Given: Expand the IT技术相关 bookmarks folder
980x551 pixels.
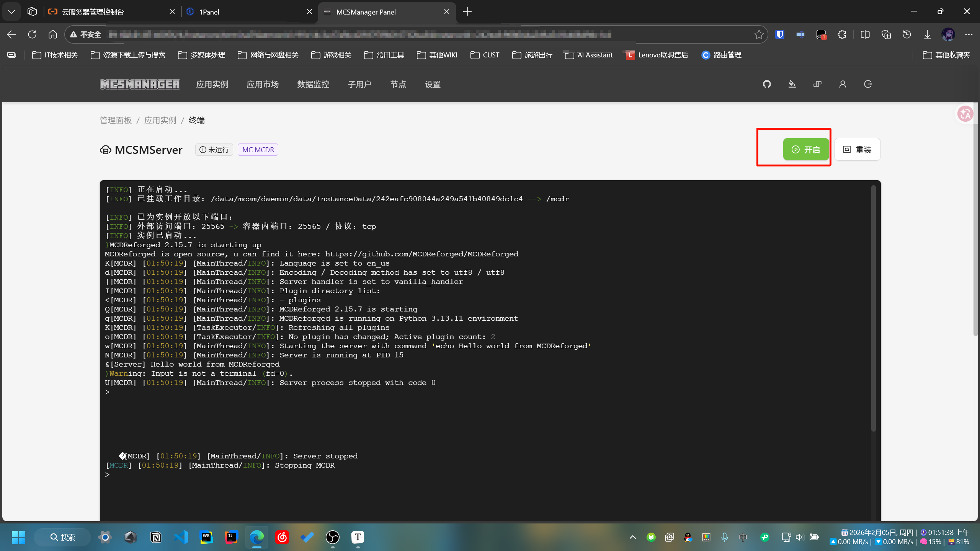Looking at the screenshot, I should pos(55,55).
